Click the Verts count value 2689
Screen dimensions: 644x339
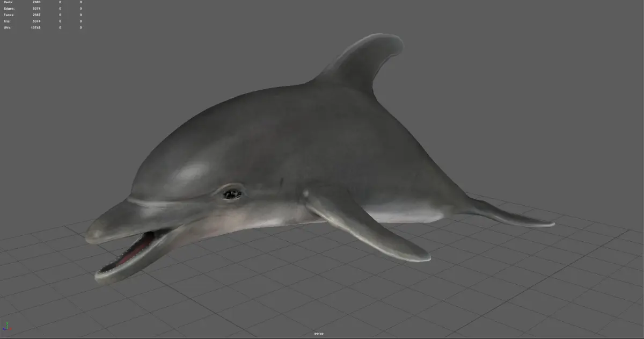(36, 2)
